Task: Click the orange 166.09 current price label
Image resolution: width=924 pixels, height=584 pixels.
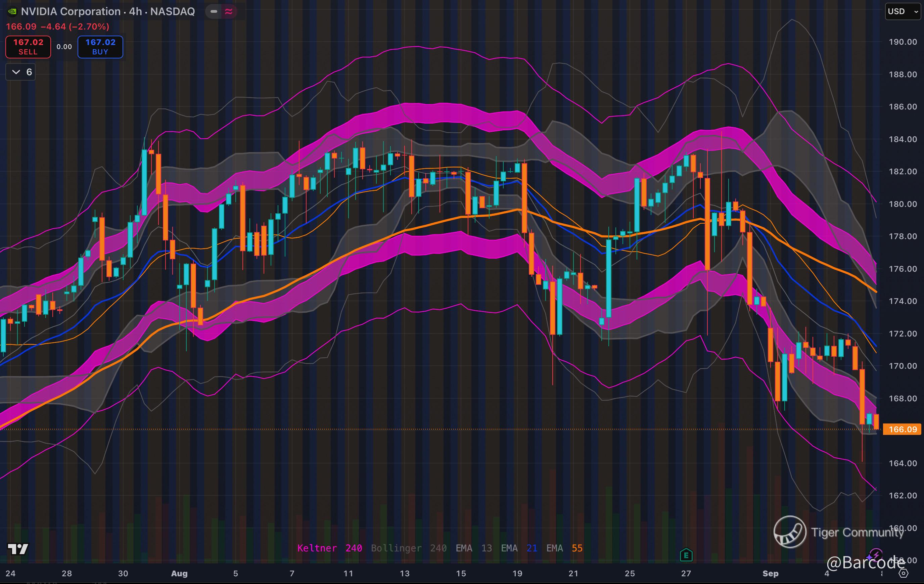Action: coord(902,430)
